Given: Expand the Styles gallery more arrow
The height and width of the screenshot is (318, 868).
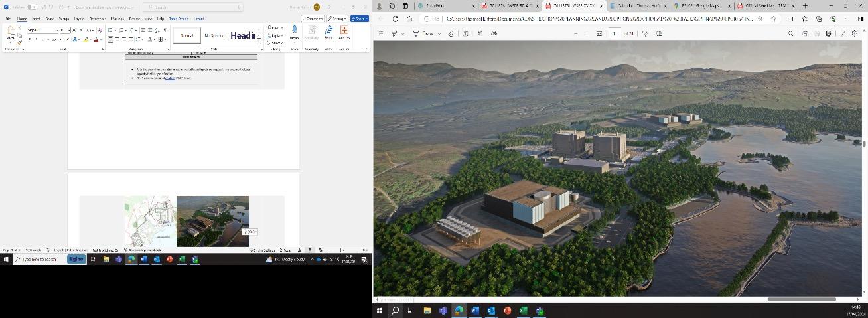Looking at the screenshot, I should pos(259,42).
